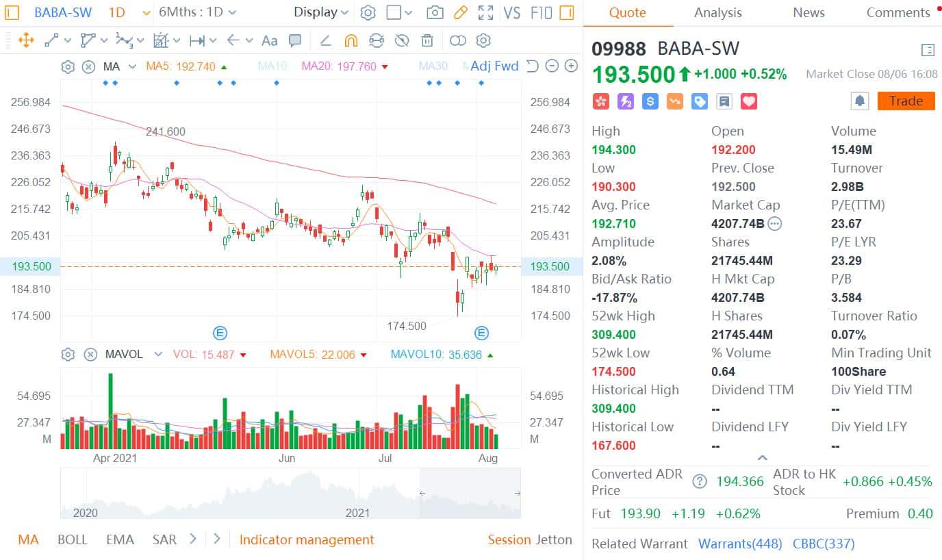Image resolution: width=942 pixels, height=560 pixels.
Task: Open the News tab
Action: [x=808, y=12]
